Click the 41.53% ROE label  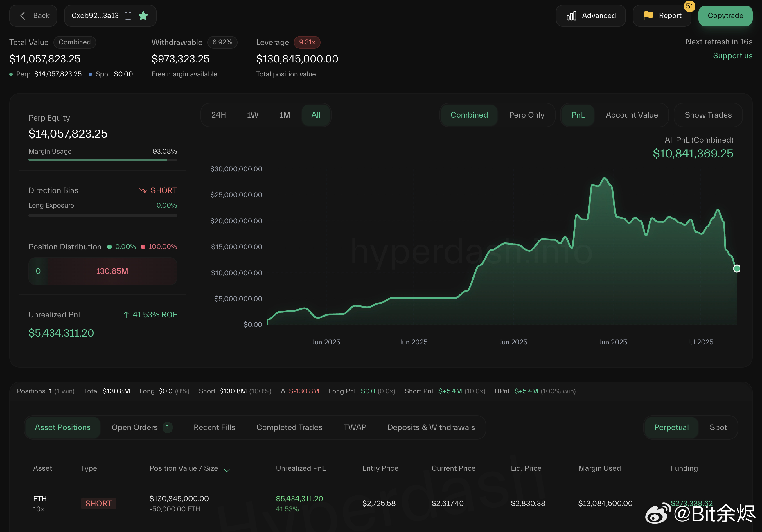[x=155, y=314]
